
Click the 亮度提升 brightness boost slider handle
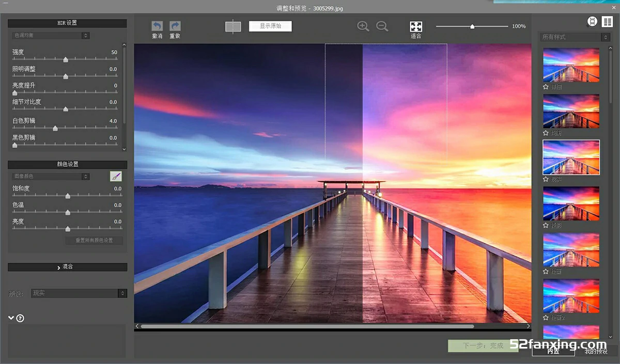coord(14,93)
